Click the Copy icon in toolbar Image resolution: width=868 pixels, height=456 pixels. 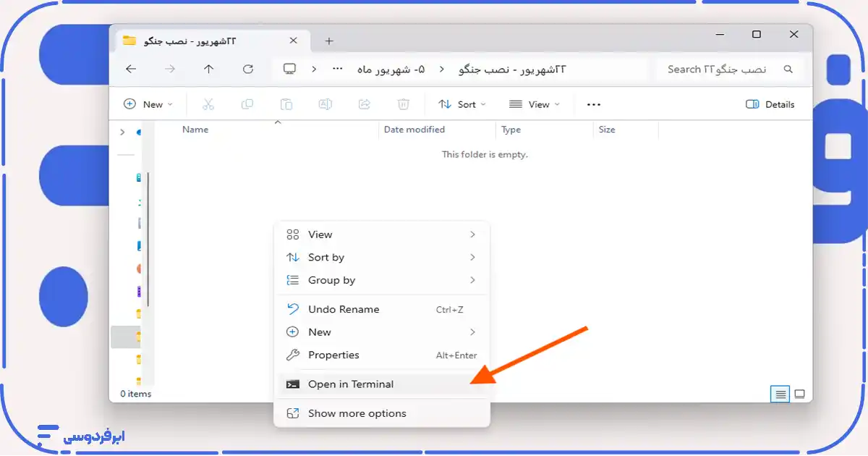247,104
